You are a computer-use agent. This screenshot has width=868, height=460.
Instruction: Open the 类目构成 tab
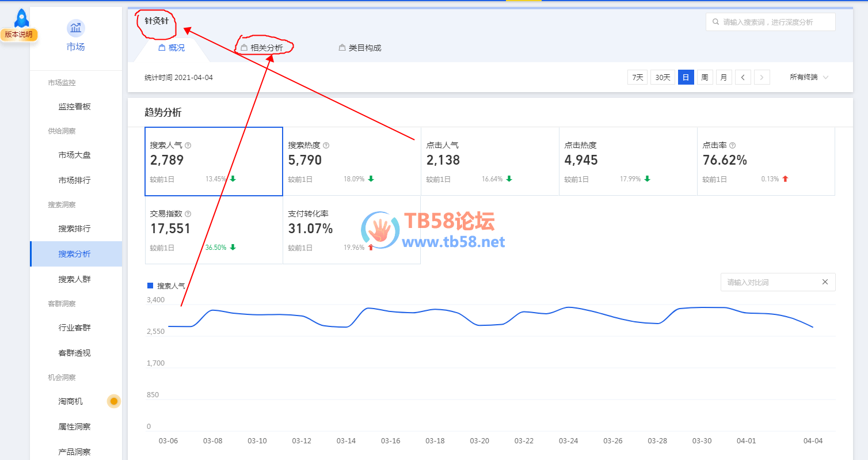tap(364, 48)
